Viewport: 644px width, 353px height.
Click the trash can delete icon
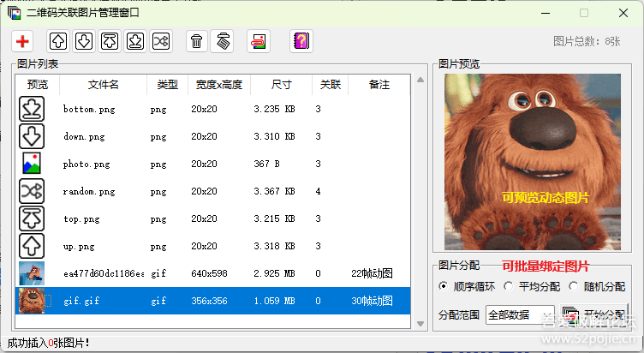197,40
